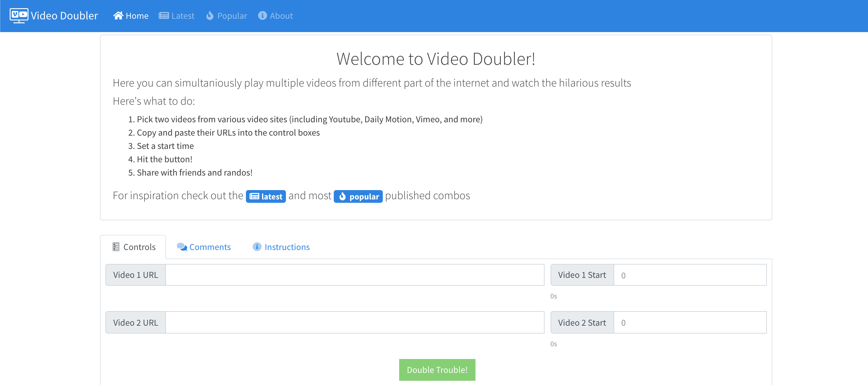
Task: Switch to the Instructions tab
Action: [x=287, y=247]
